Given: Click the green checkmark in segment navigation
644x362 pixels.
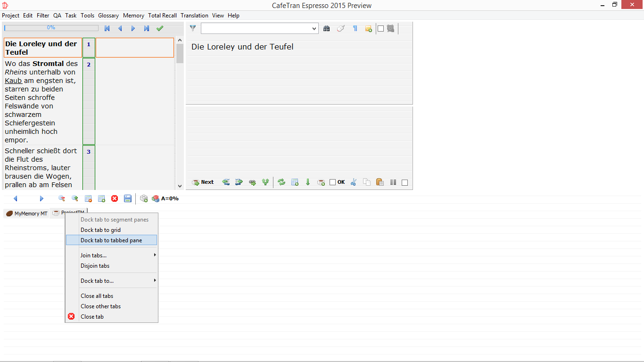Looking at the screenshot, I should pos(160,28).
